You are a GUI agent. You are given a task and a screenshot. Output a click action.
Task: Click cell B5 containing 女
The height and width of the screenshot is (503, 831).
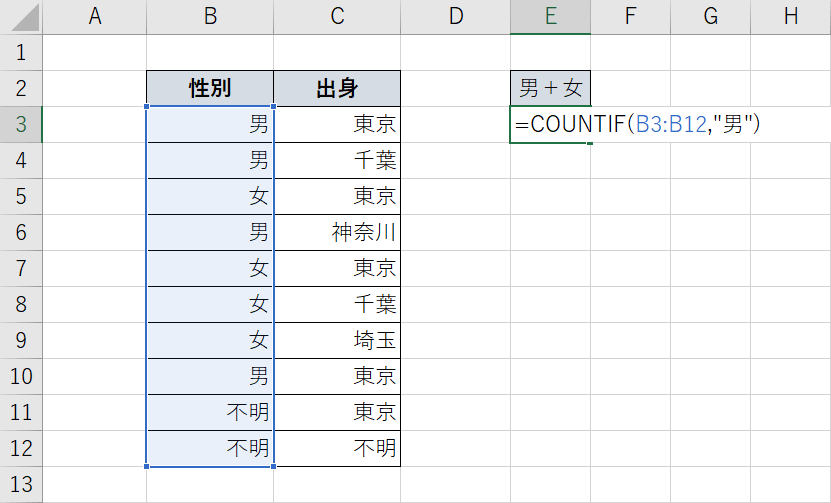pyautogui.click(x=210, y=197)
